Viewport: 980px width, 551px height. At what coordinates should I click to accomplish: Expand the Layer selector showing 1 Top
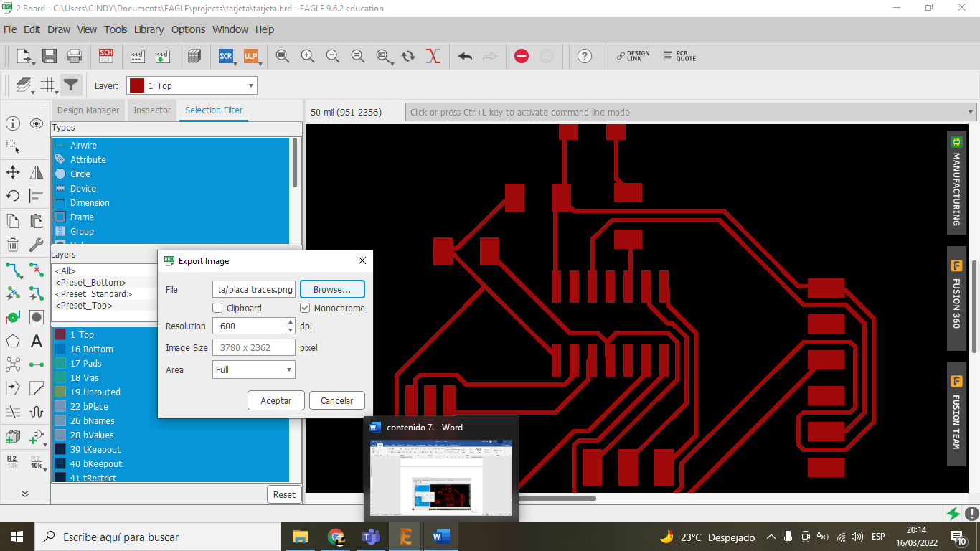coord(192,86)
